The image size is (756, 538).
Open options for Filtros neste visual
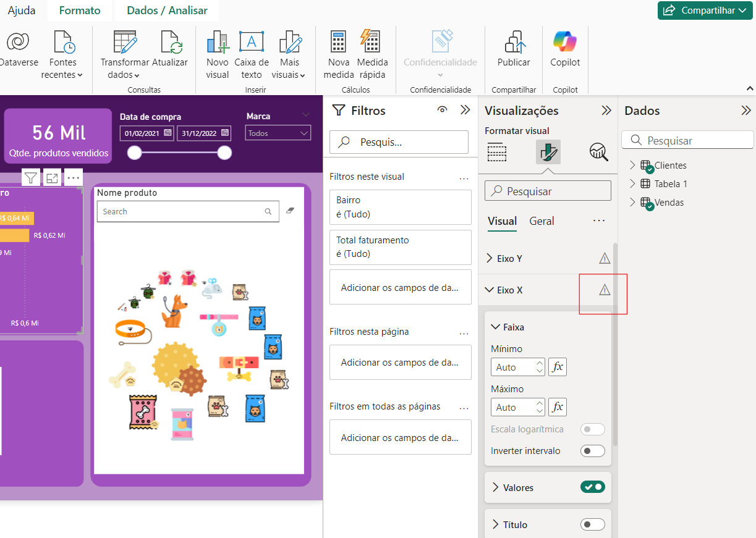click(x=464, y=177)
